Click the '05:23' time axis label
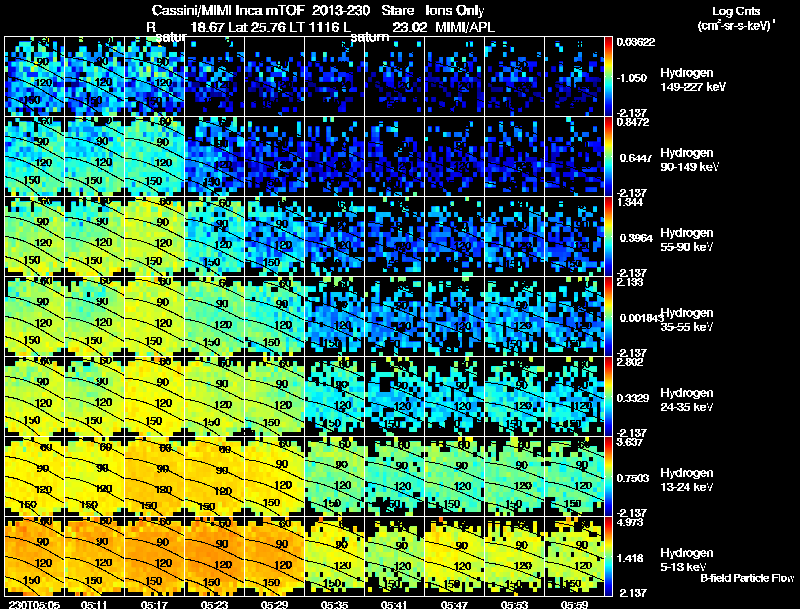The height and width of the screenshot is (609, 800). (x=214, y=604)
